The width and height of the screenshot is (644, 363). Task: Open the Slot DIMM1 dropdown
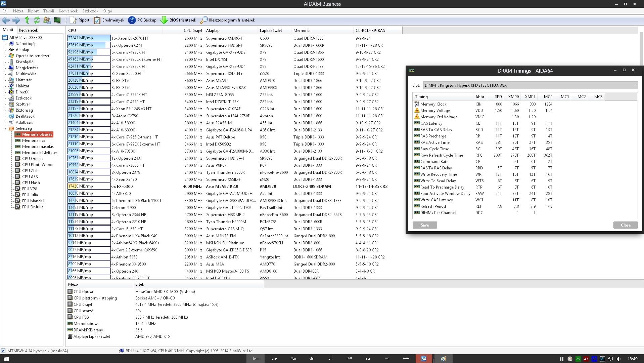click(530, 85)
